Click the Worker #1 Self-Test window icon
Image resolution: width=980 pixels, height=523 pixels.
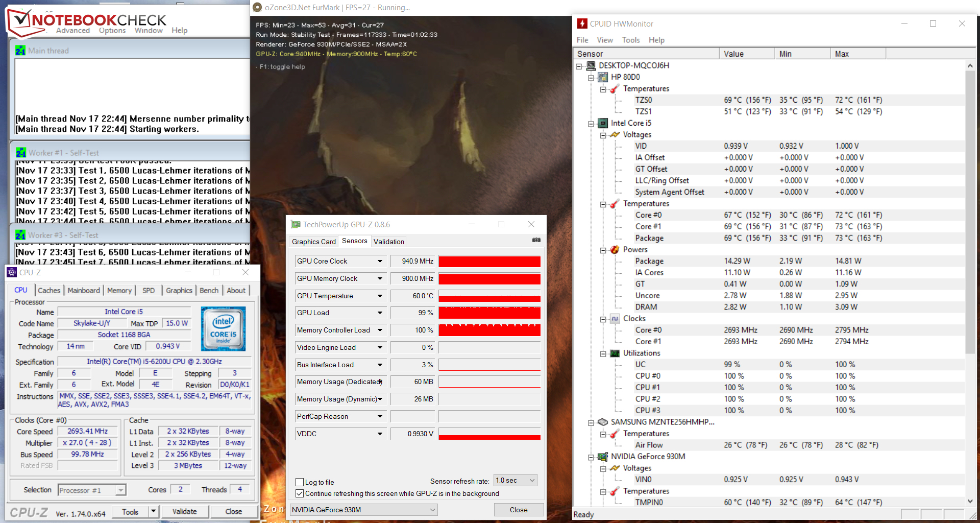pos(20,153)
